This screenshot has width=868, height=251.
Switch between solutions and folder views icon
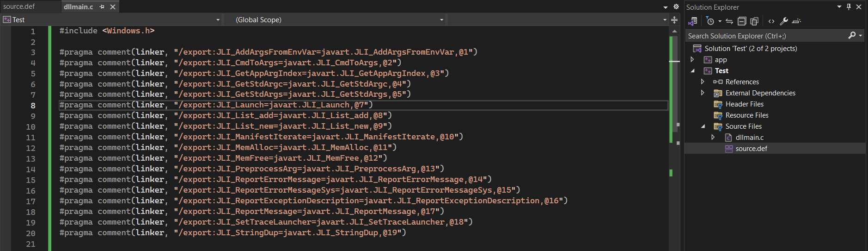692,21
